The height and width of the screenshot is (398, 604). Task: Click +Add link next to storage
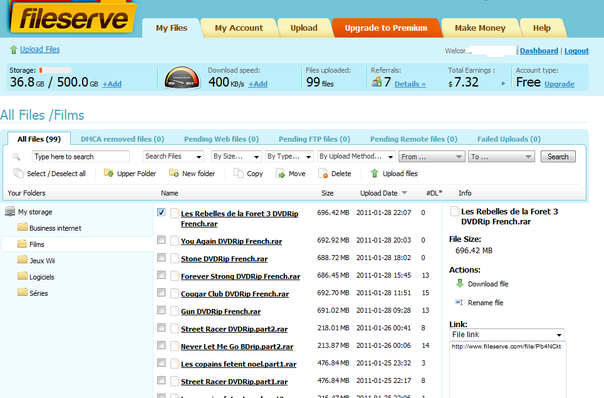tap(112, 84)
